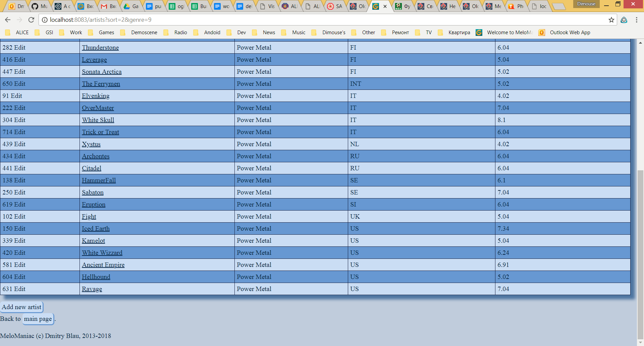Click the Add new artist button
The image size is (644, 346).
21,307
